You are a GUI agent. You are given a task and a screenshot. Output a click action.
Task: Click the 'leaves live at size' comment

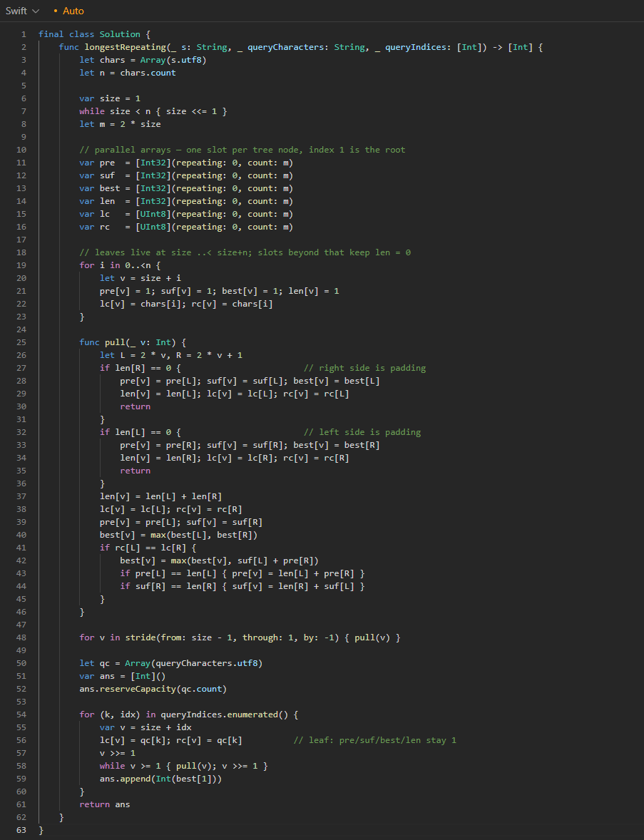click(x=245, y=252)
